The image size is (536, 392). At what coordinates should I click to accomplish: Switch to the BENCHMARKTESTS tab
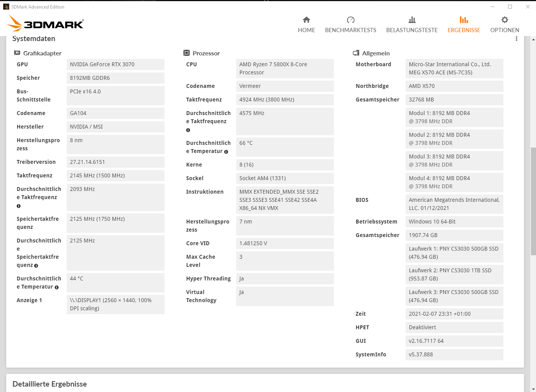(x=351, y=30)
